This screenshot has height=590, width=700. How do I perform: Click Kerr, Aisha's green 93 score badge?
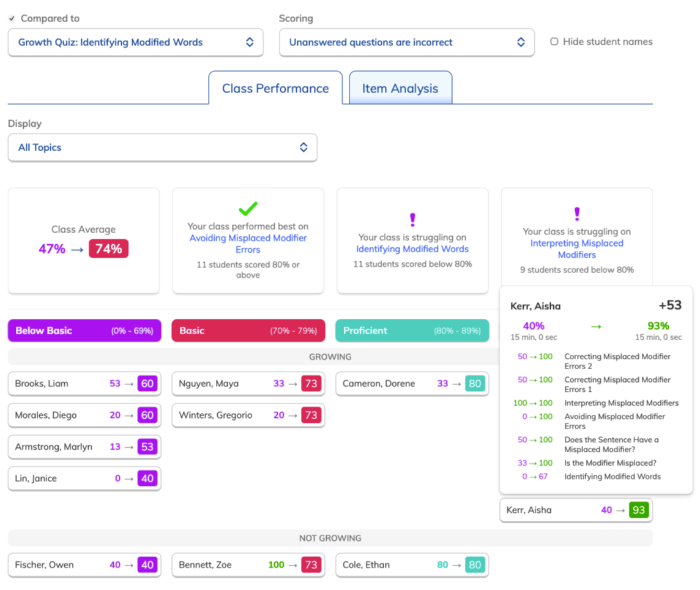pos(638,510)
